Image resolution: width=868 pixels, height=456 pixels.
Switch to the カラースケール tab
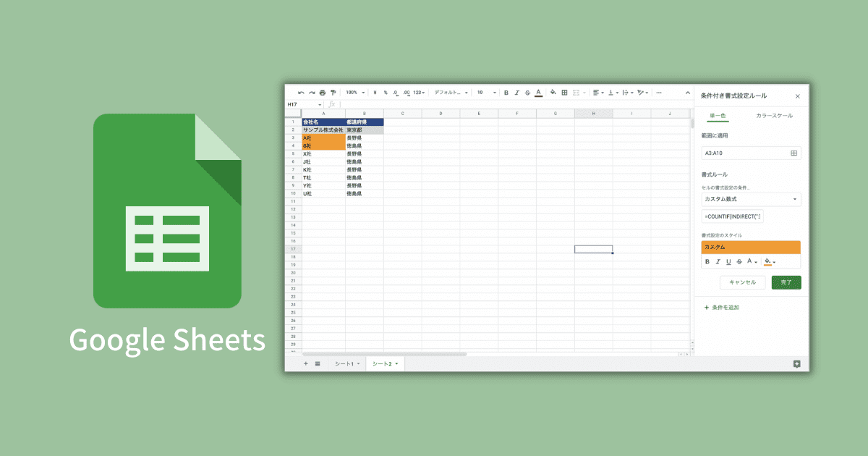coord(774,116)
